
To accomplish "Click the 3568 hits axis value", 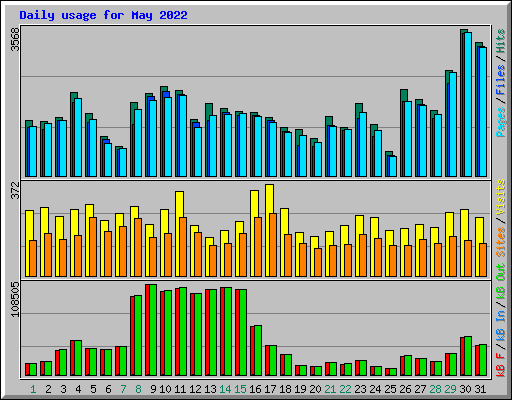I will click(x=15, y=39).
